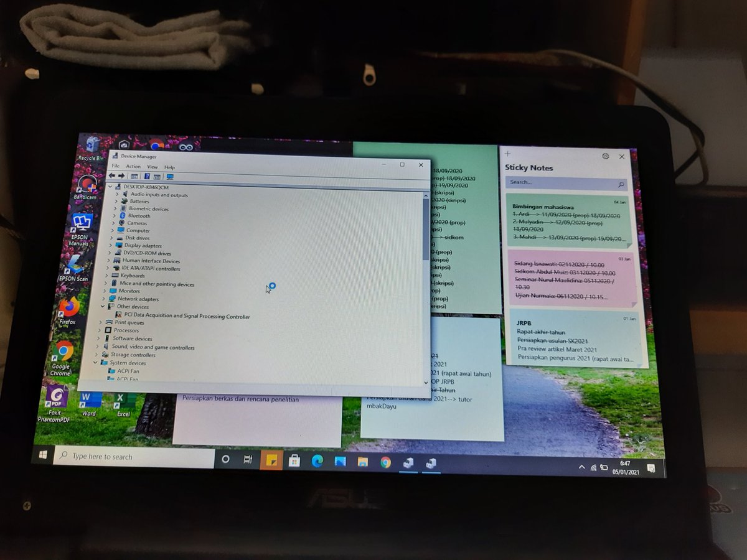Collapse the DESKTOP-K846QCM root node
This screenshot has width=747, height=560.
[x=111, y=187]
